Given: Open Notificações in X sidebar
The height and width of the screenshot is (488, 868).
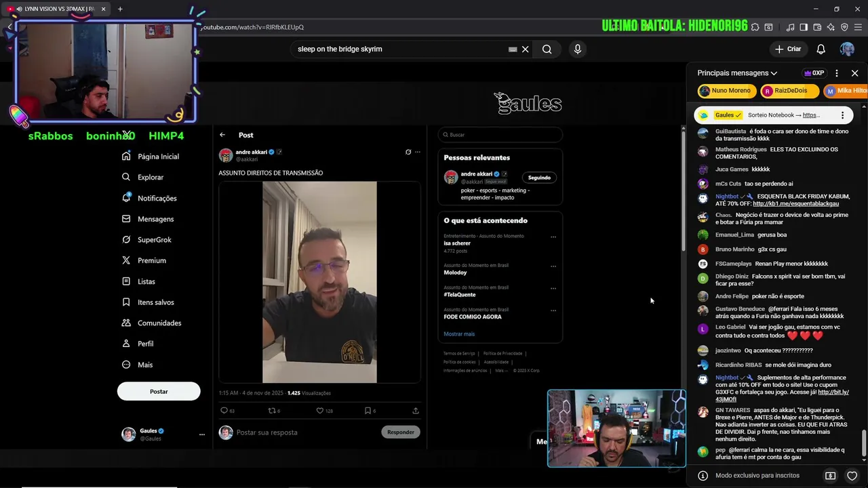Looking at the screenshot, I should click(149, 198).
